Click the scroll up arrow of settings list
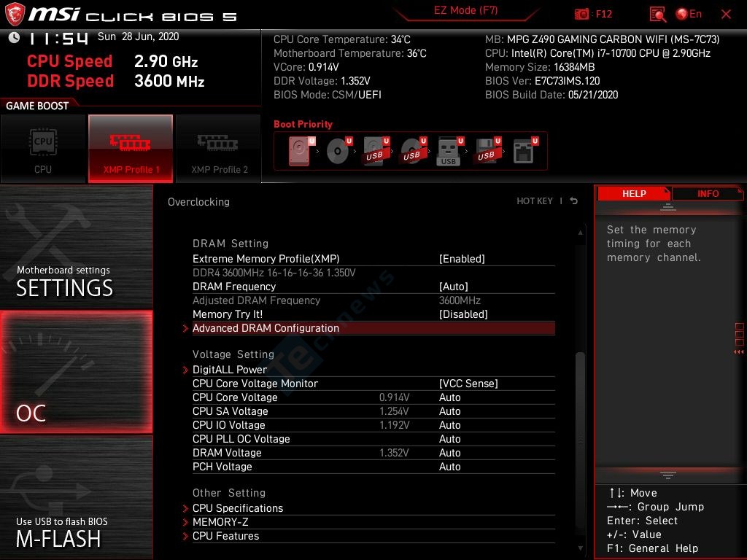Viewport: 747px width, 560px height. (x=580, y=233)
